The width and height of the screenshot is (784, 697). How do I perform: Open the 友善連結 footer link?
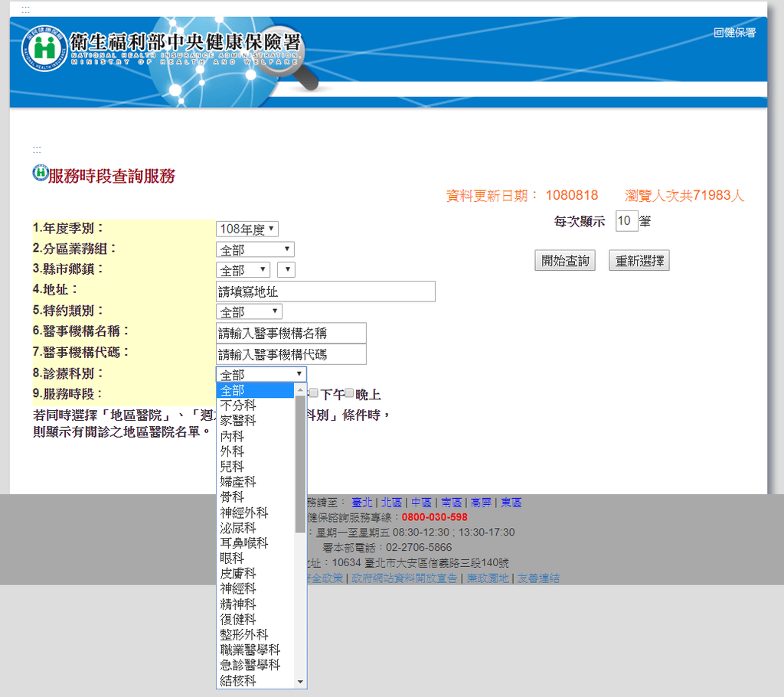538,578
